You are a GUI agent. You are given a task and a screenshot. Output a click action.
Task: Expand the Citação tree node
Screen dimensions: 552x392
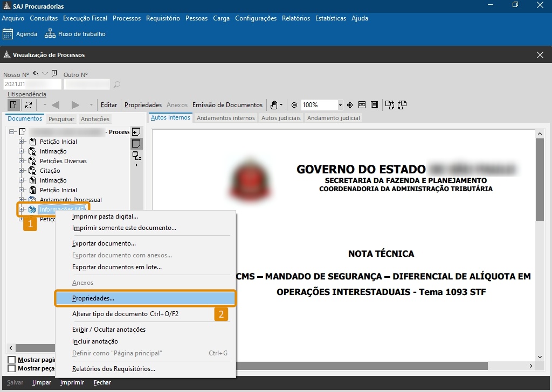[x=22, y=171]
